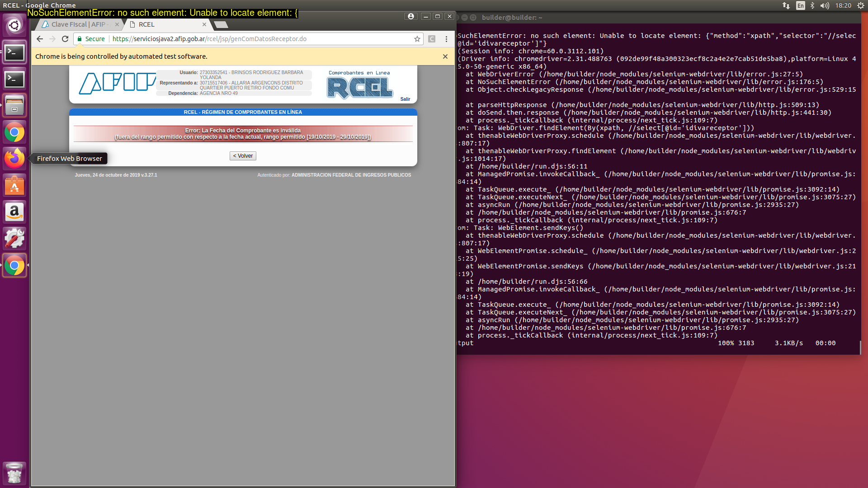Close the RCEL tab
The width and height of the screenshot is (868, 488).
(x=204, y=24)
